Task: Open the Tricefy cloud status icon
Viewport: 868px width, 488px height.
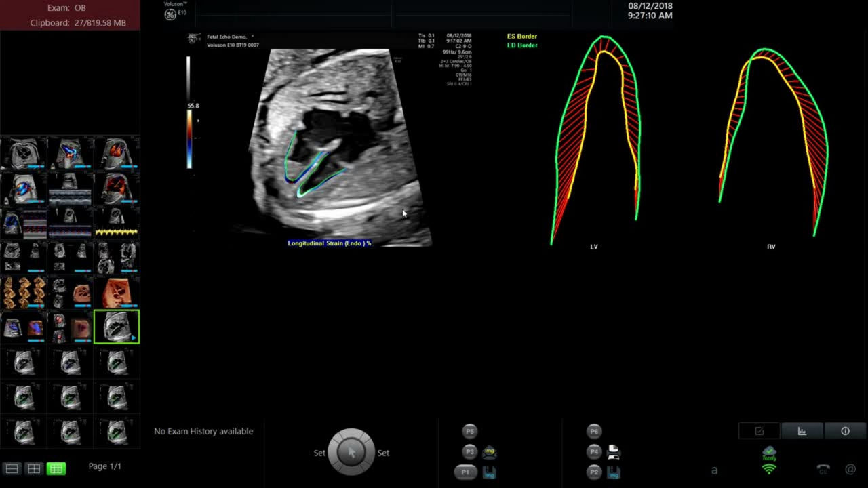Action: coord(769,453)
